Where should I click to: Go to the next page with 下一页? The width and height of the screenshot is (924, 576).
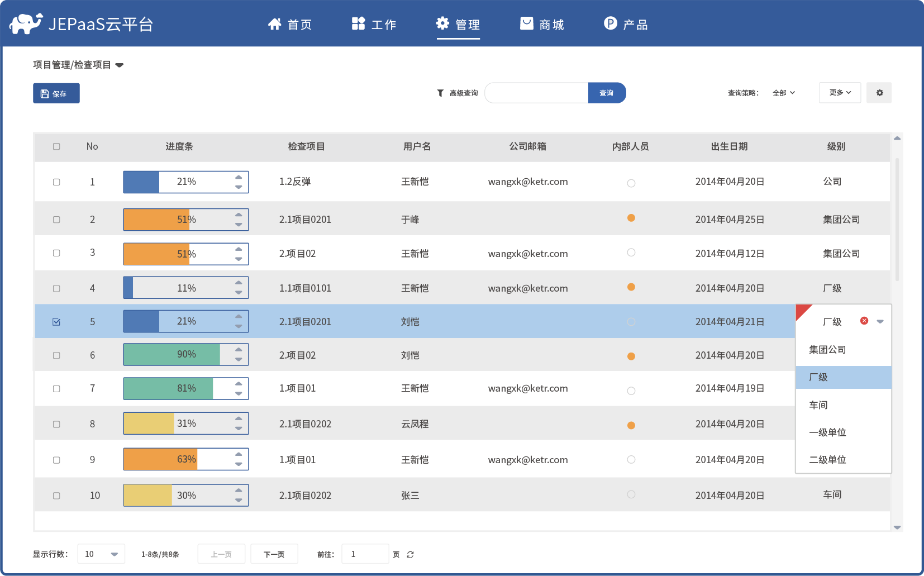(x=274, y=554)
